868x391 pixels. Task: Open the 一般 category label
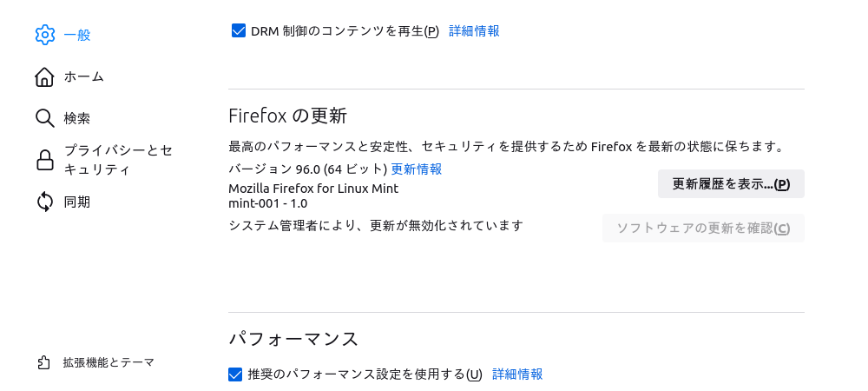(x=77, y=36)
